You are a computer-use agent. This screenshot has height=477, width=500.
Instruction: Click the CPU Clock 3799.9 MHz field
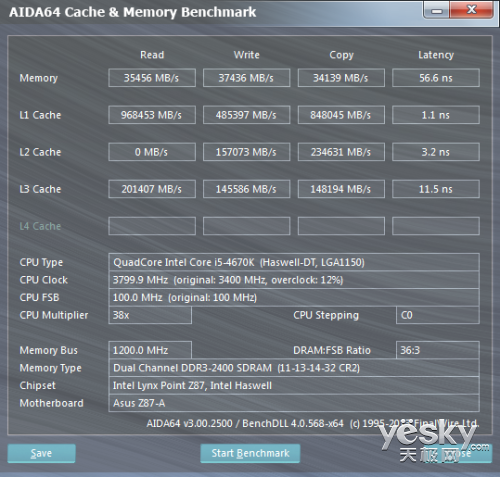click(294, 280)
